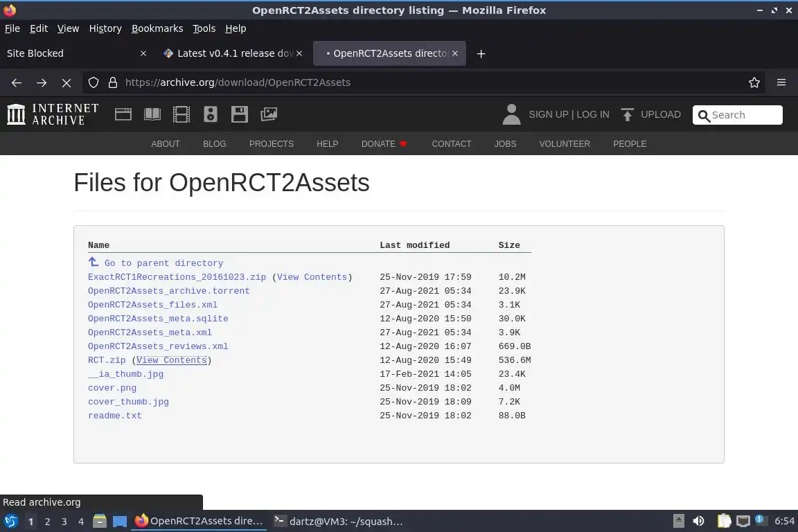This screenshot has height=532, width=798.
Task: Stop page loading with the X button
Action: [66, 82]
